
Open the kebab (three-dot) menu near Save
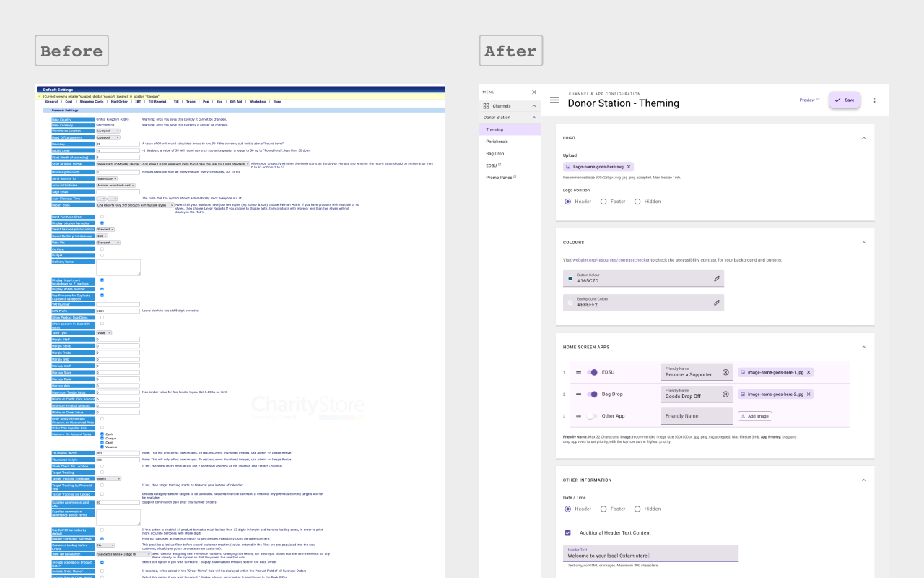[874, 100]
